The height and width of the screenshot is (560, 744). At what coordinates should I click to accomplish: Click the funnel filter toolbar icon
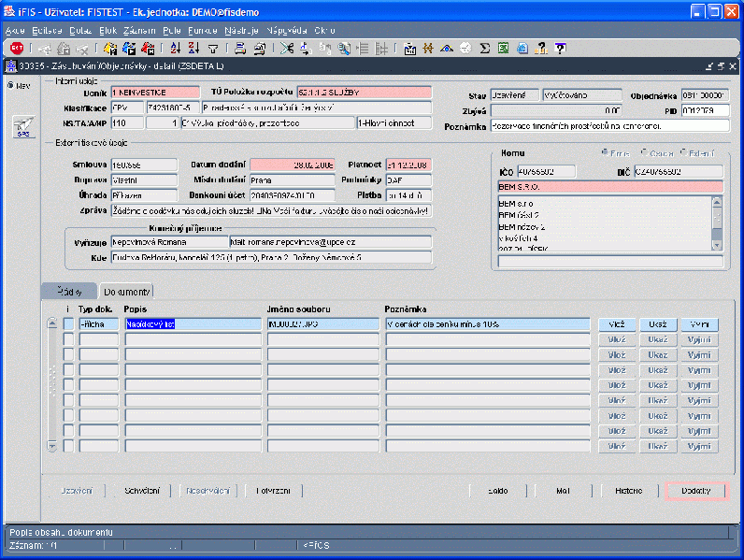coord(213,48)
